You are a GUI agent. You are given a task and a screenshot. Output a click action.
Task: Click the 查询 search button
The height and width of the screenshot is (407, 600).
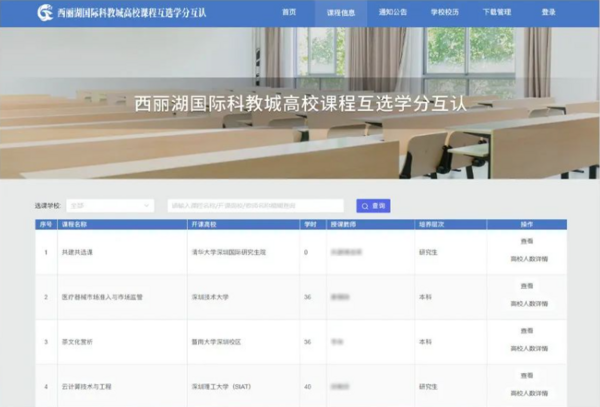(373, 206)
